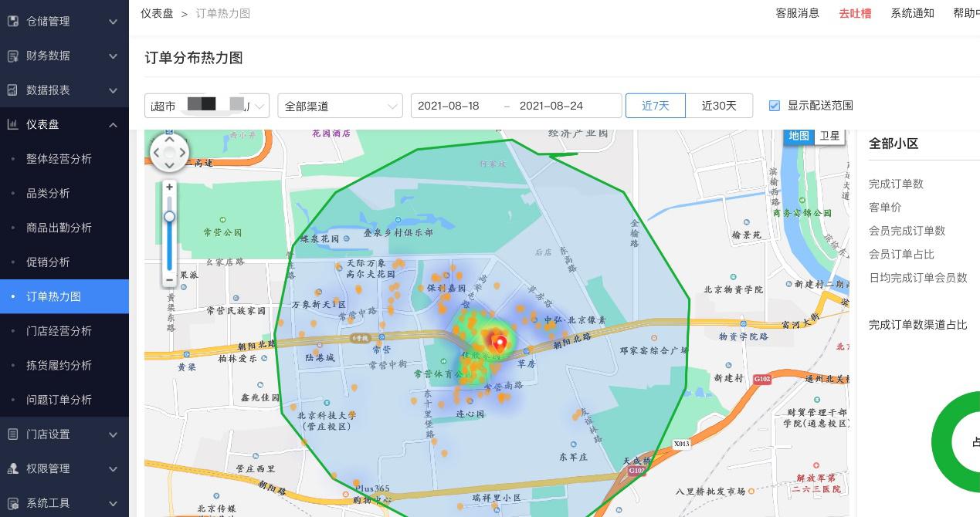Toggle 显示配送范围 checkbox
The image size is (980, 517).
click(775, 106)
